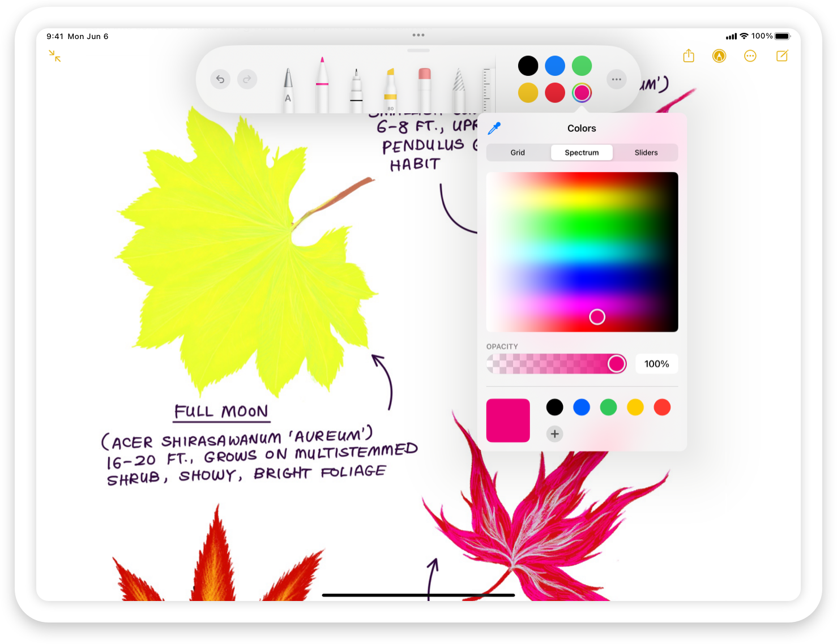
Task: Select the green saved color swatch
Action: [x=608, y=407]
